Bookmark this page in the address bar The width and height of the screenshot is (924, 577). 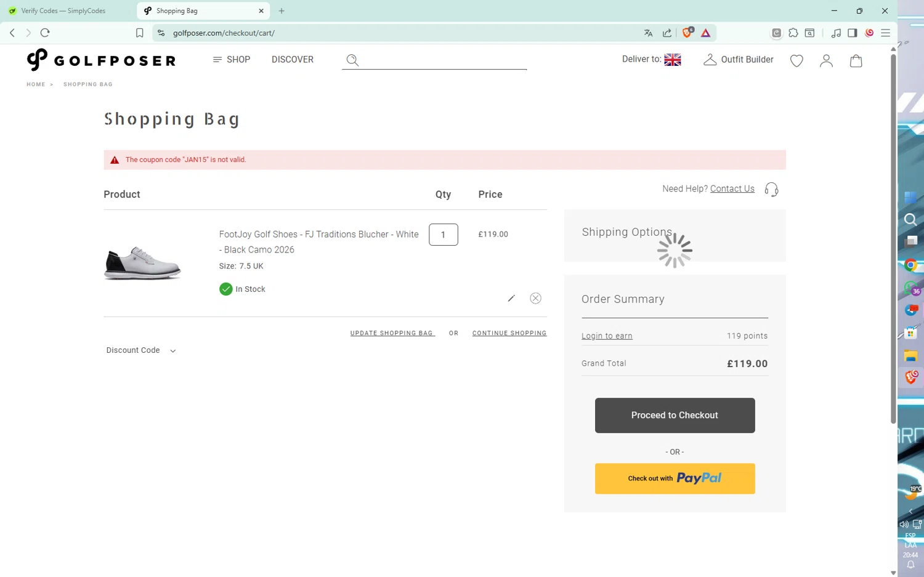click(140, 33)
